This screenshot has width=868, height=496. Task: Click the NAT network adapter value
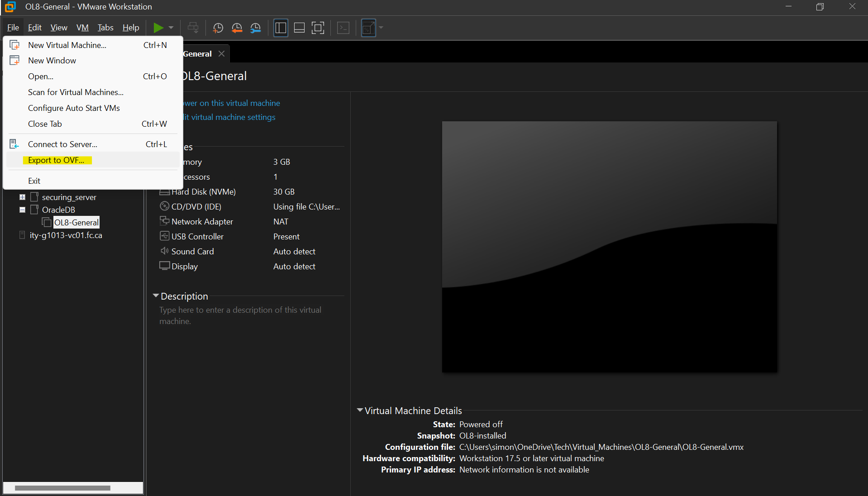point(281,222)
